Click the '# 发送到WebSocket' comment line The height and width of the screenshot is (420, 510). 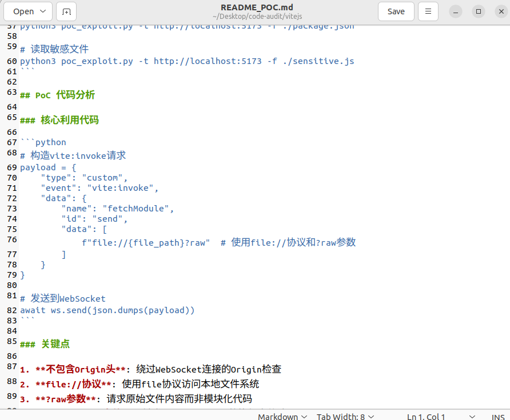[63, 298]
